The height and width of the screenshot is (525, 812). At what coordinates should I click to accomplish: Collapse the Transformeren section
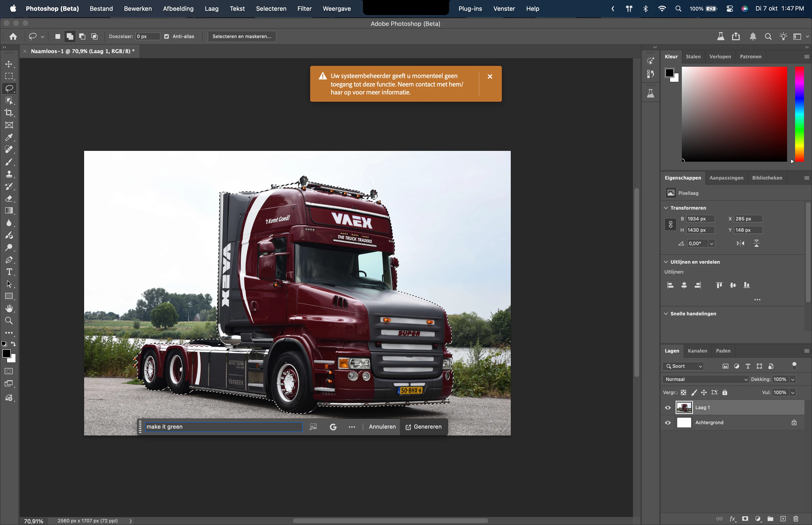click(x=666, y=208)
